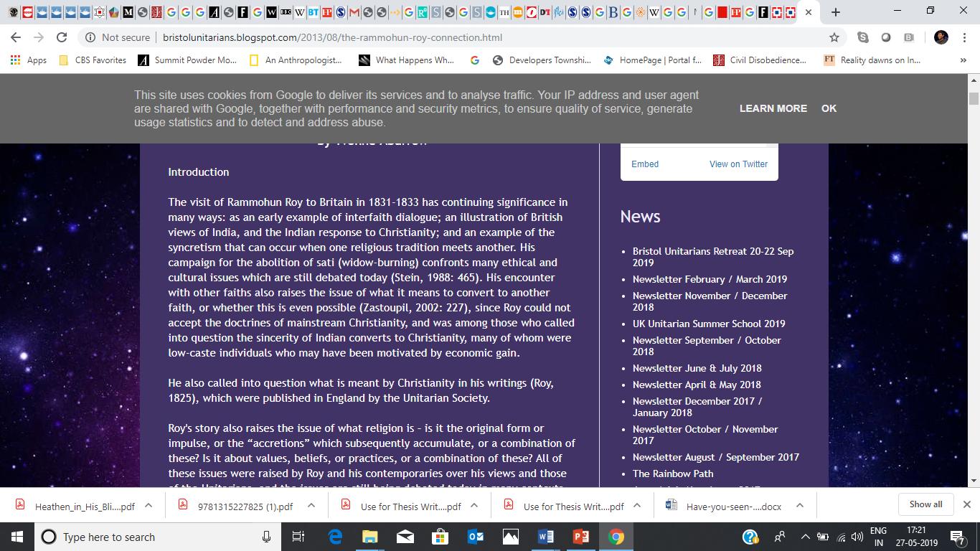Viewport: 980px width, 551px height.
Task: Open the Skype extension in the toolbar
Action: pos(862,37)
